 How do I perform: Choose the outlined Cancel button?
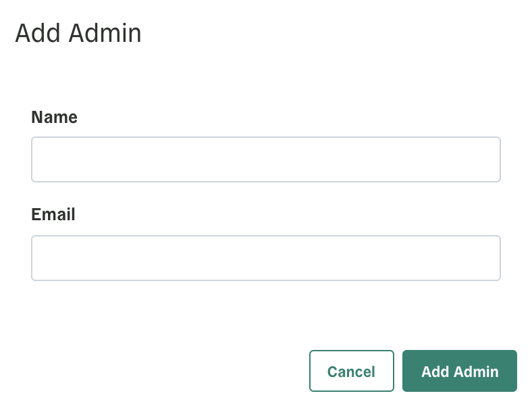coord(352,371)
